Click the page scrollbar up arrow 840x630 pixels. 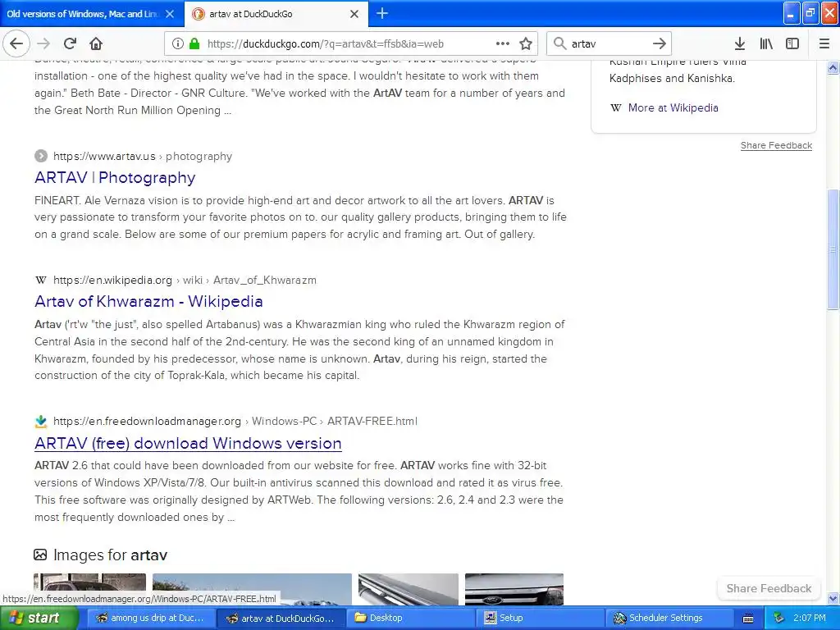(x=833, y=67)
